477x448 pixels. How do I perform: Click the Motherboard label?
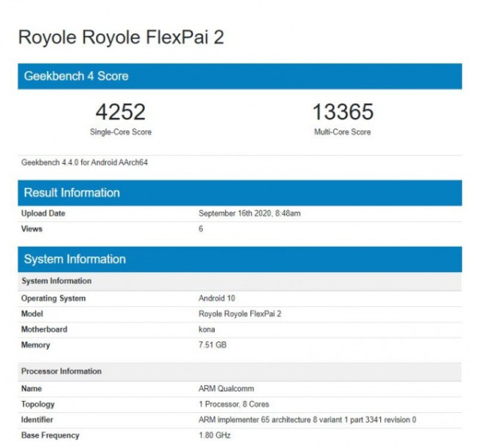[x=44, y=329]
